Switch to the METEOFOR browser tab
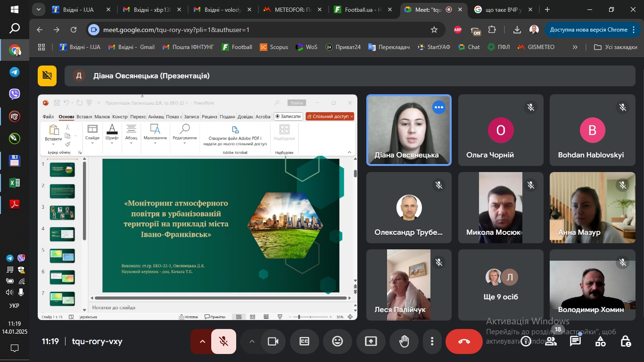This screenshot has height=362, width=644. [x=290, y=9]
